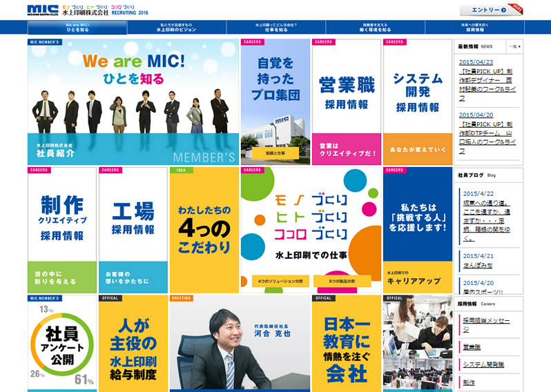Screen dimensions: 551x392
Task: Open the president 河合克也 greeting tile
Action: (240, 344)
